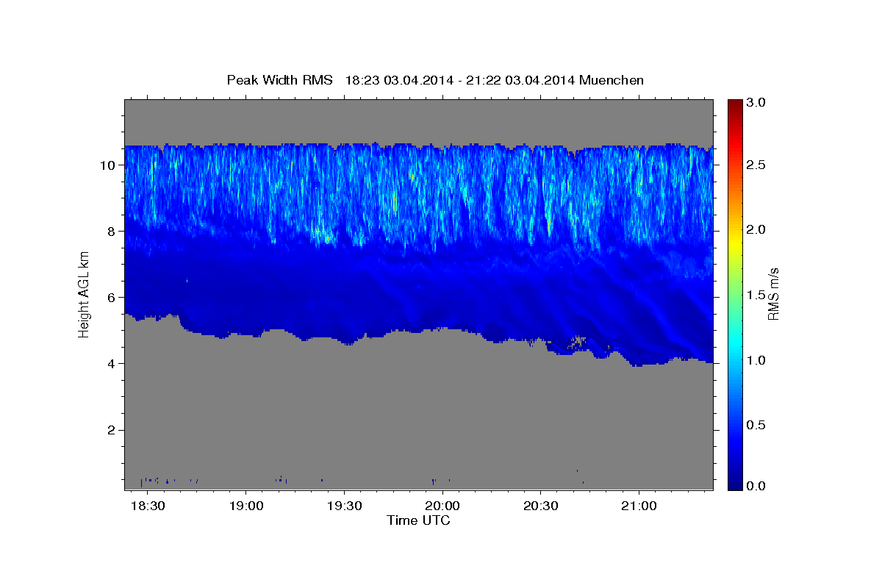Click the colorbar value 1.0
Screen dimensions: 882x588
(756, 360)
